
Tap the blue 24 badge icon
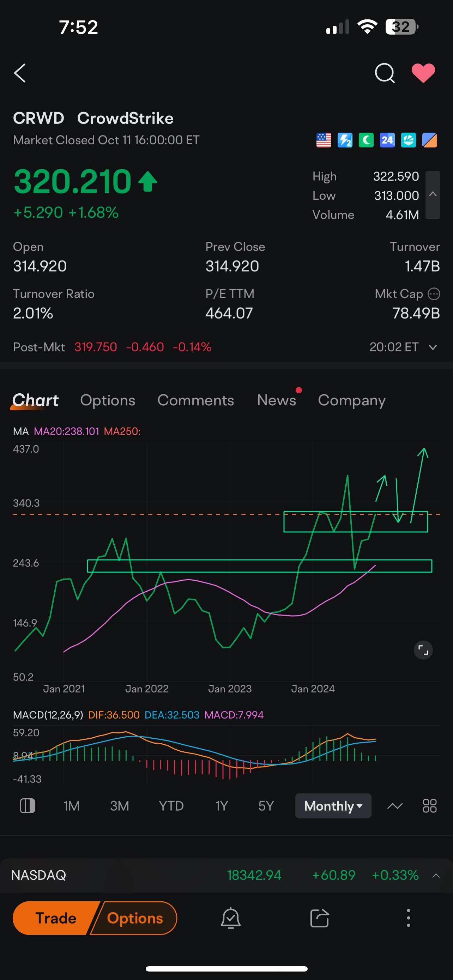pos(387,140)
